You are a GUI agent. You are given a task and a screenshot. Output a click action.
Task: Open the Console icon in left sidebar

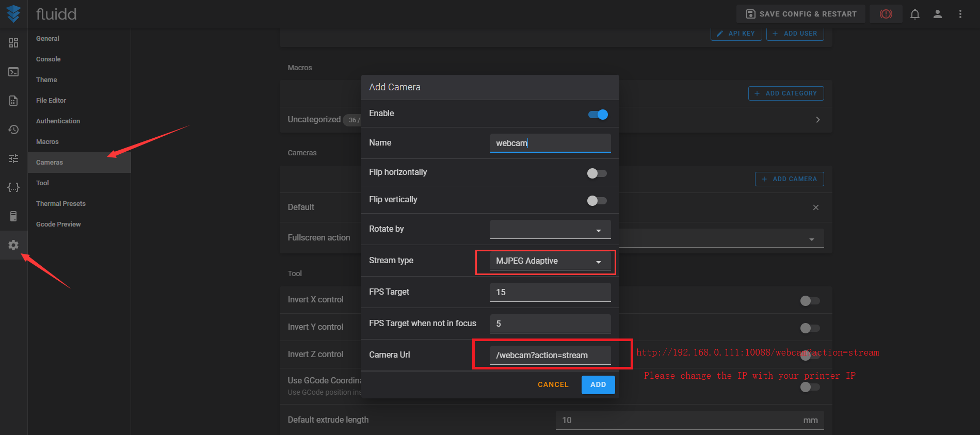13,72
